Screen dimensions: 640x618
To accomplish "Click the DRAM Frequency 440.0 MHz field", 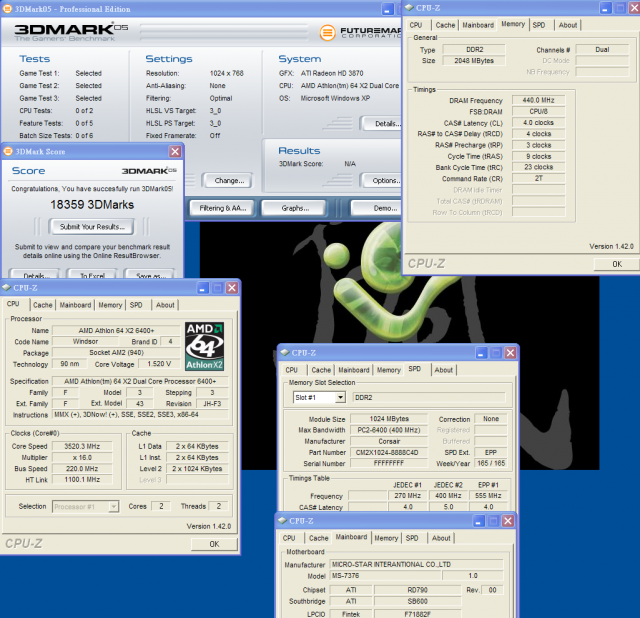I will pos(538,100).
